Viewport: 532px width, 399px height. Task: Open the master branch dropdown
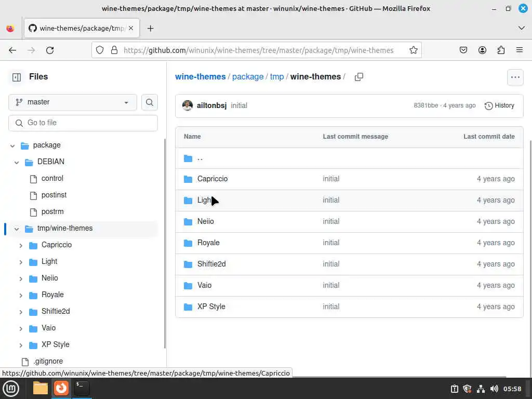coord(73,102)
